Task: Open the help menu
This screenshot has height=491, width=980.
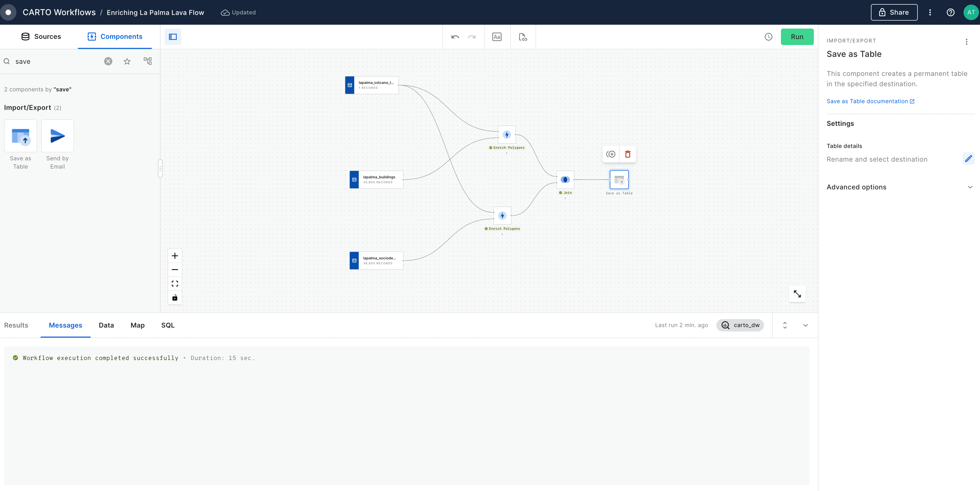Action: coord(950,12)
